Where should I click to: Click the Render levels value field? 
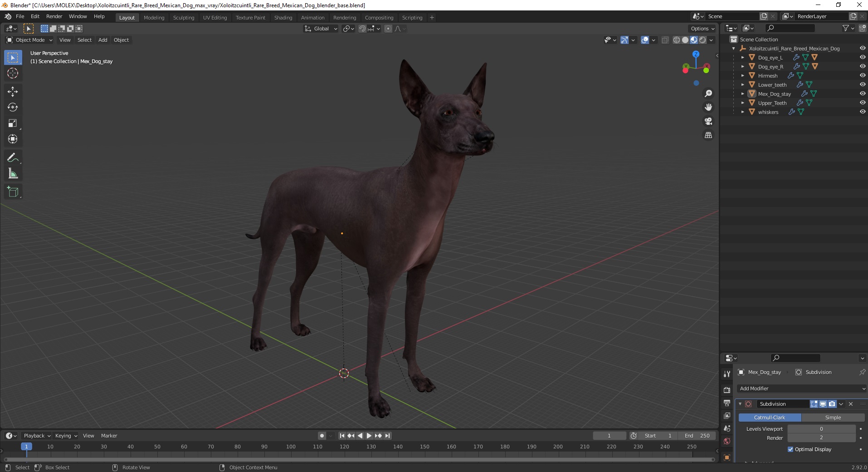(821, 438)
